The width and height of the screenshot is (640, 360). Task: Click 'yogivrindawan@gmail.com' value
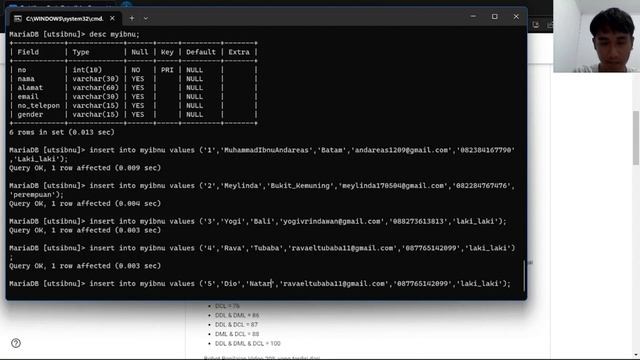[331, 221]
